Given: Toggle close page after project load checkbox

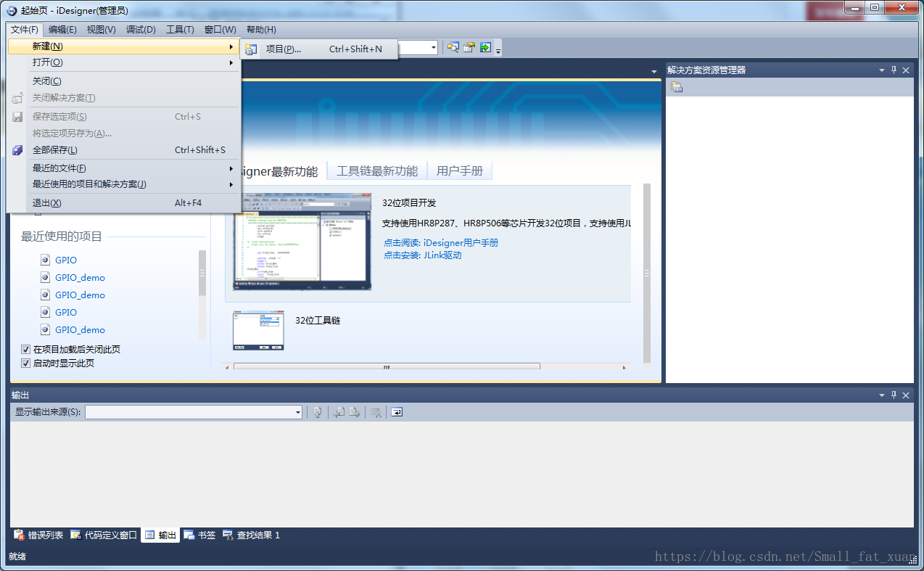Looking at the screenshot, I should [x=26, y=349].
